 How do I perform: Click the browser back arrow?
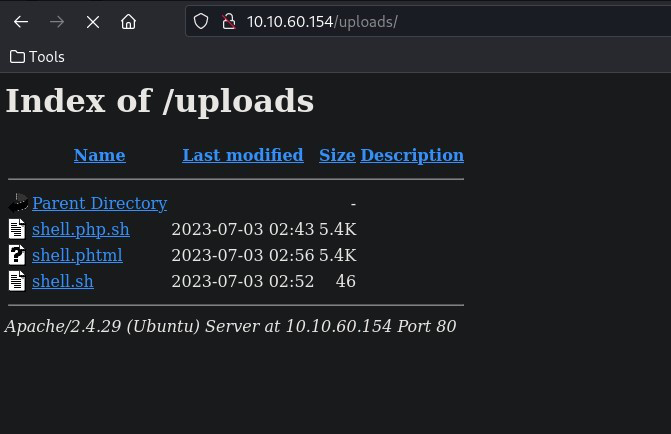coord(21,21)
